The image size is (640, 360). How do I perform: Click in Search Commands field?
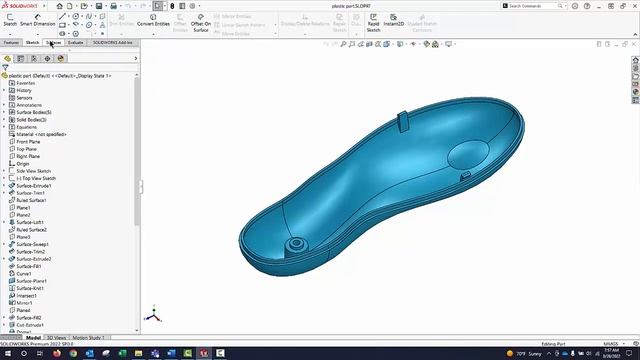coord(534,6)
